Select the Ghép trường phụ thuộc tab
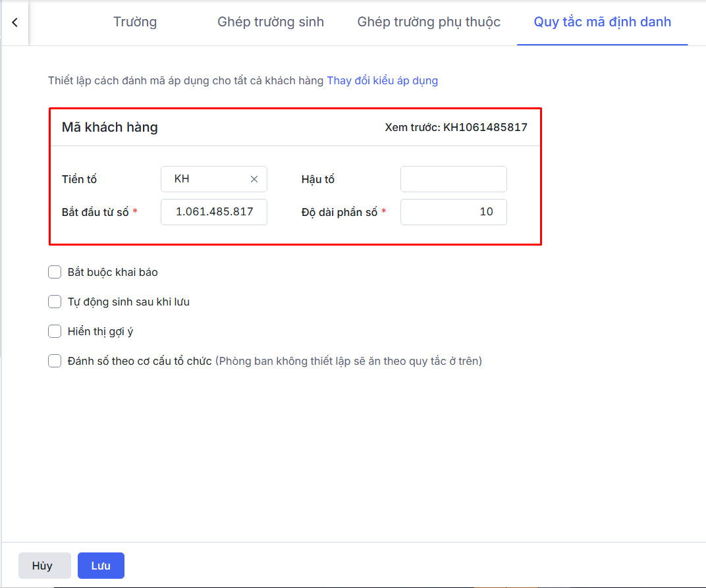Image resolution: width=706 pixels, height=588 pixels. (429, 22)
